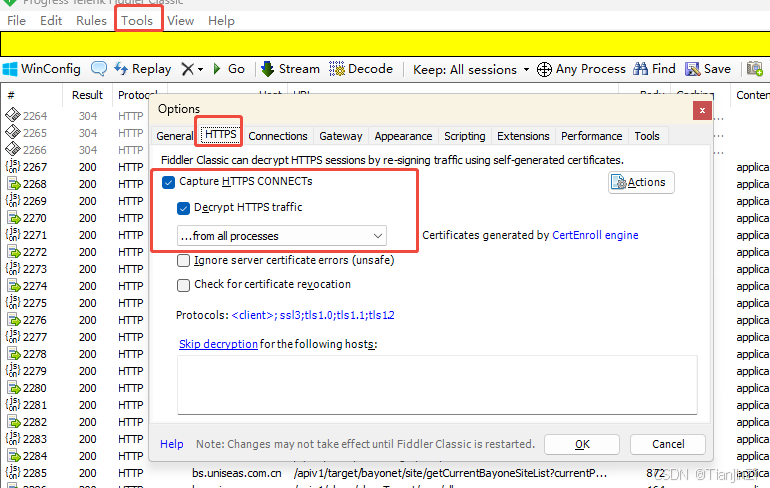This screenshot has width=770, height=488.
Task: Click the Skip decryption link
Action: pyautogui.click(x=218, y=344)
